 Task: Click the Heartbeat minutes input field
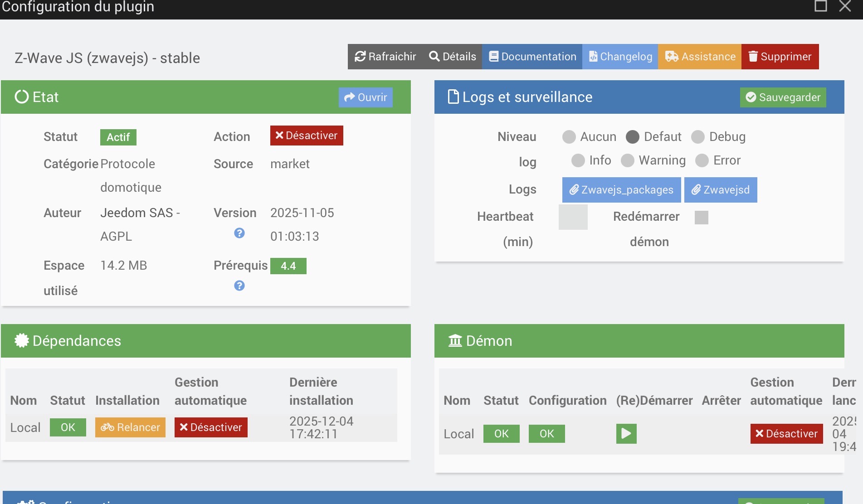click(x=573, y=217)
